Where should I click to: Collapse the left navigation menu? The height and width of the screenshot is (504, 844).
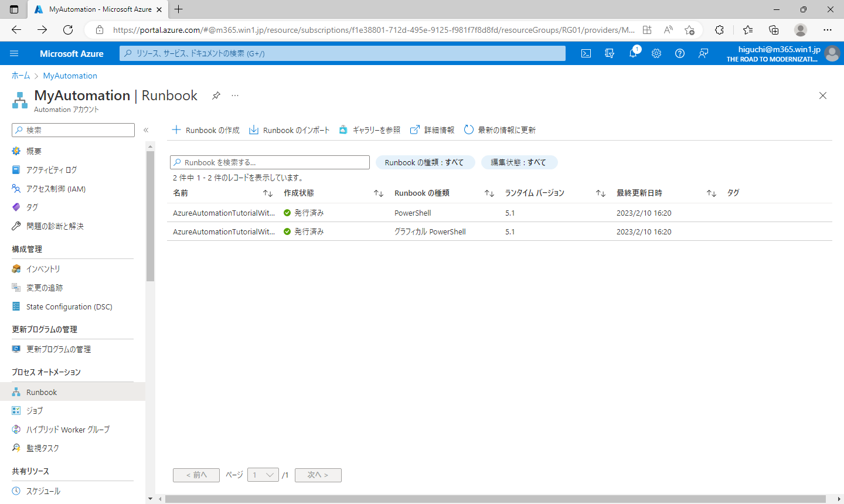[x=146, y=130]
